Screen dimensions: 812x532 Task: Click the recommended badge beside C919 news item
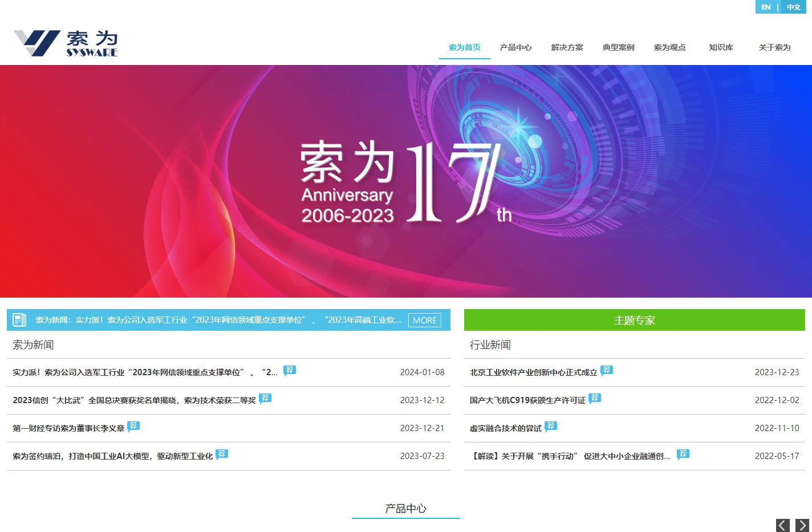tap(595, 399)
